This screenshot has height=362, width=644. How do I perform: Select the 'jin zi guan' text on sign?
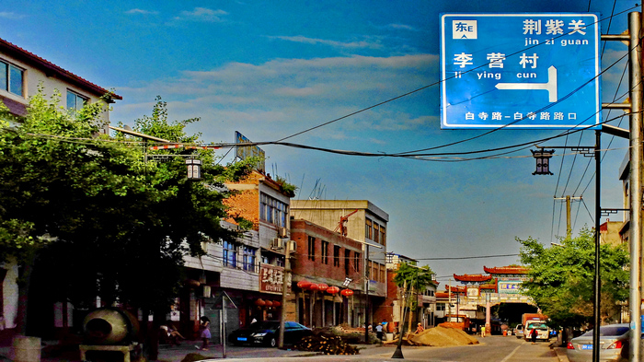coord(556,41)
